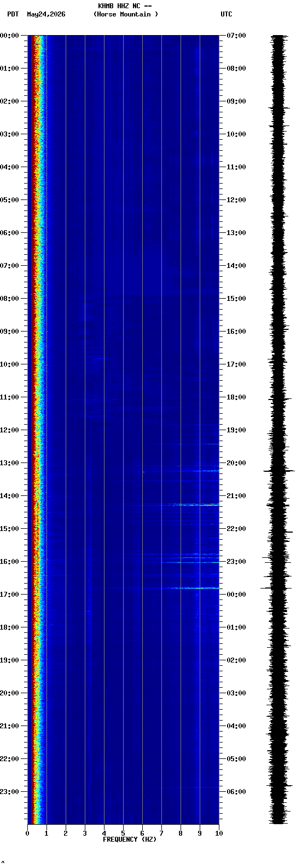302x868 pixels.
Task: Click the '07:00' label on the UTC axis
Action: pyautogui.click(x=236, y=36)
